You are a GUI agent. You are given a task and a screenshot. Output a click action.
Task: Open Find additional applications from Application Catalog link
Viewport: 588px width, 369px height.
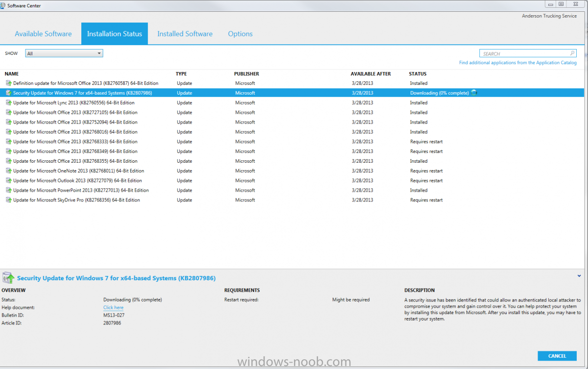click(518, 63)
